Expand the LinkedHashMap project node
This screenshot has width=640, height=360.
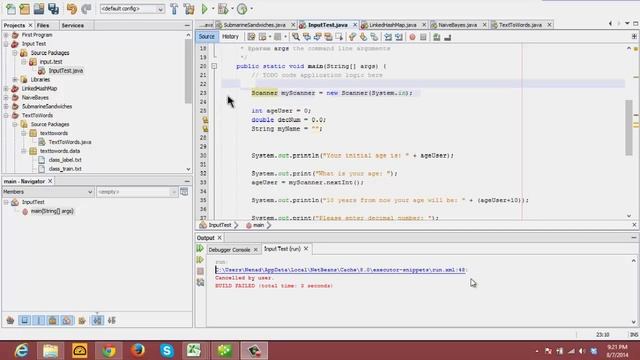click(x=6, y=89)
